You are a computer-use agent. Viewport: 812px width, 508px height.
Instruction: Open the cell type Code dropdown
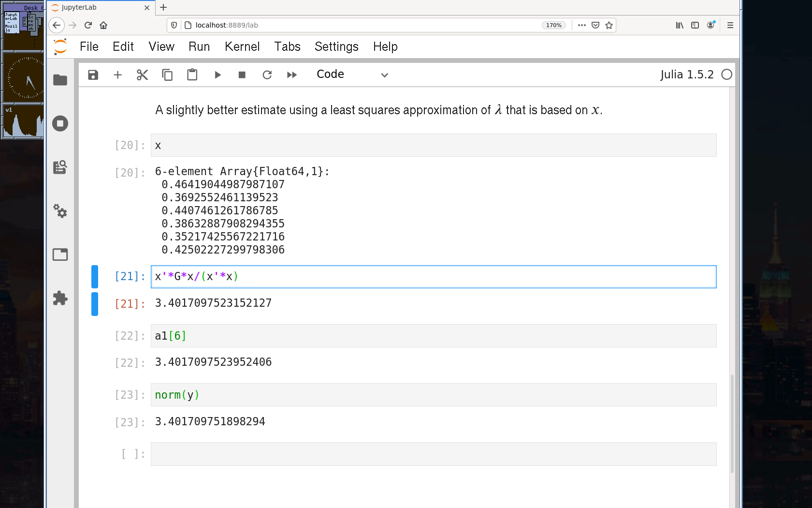click(x=352, y=75)
